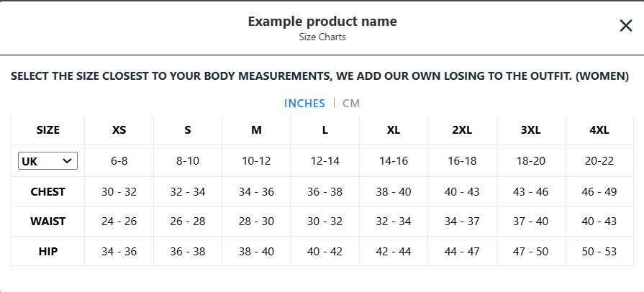The width and height of the screenshot is (644, 292).
Task: Click the XL hip value 42 - 44
Action: pyautogui.click(x=393, y=251)
